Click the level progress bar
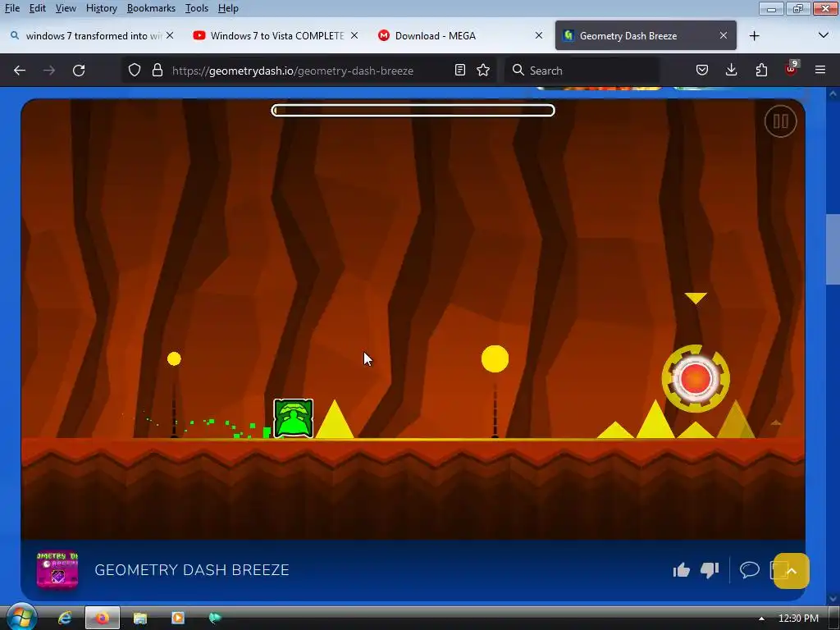This screenshot has height=630, width=840. pyautogui.click(x=413, y=111)
